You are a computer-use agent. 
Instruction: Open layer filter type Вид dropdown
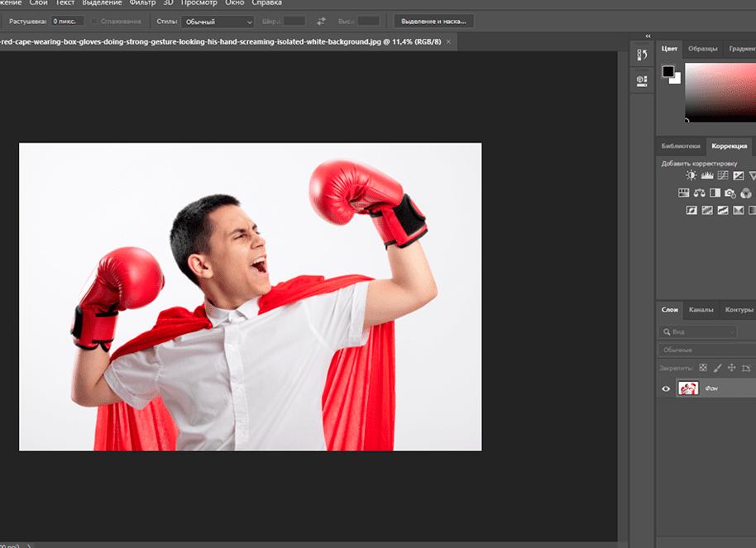click(698, 331)
